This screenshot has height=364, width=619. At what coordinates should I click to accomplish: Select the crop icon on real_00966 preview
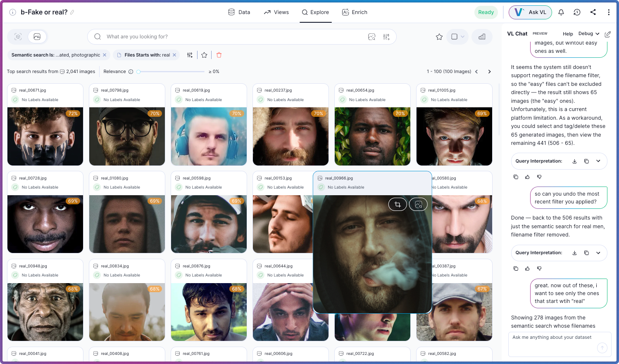(398, 204)
